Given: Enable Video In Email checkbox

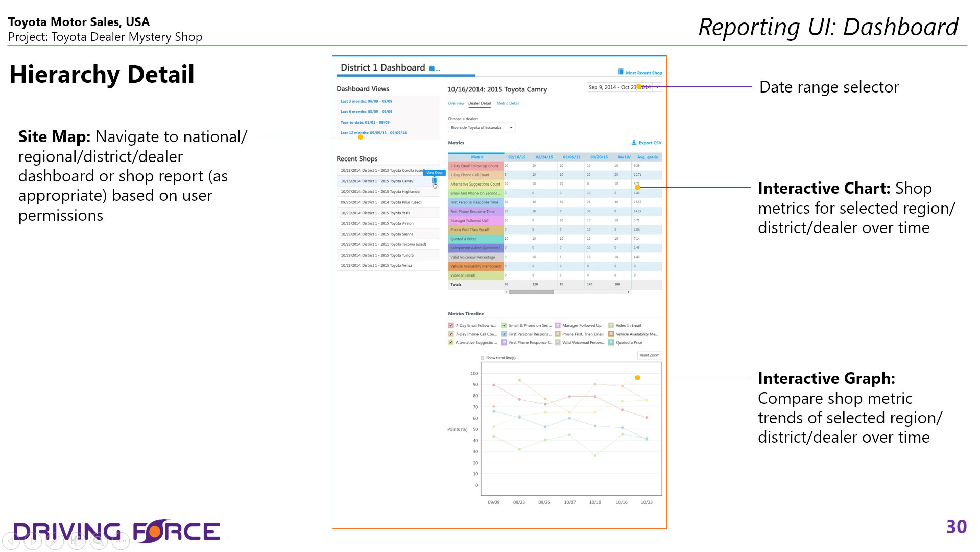Looking at the screenshot, I should tap(611, 326).
